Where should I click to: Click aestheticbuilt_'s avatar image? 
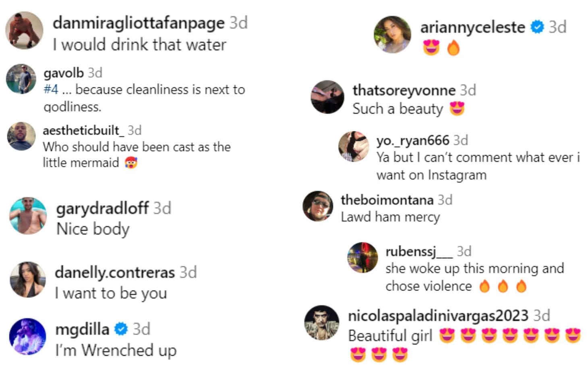(21, 136)
